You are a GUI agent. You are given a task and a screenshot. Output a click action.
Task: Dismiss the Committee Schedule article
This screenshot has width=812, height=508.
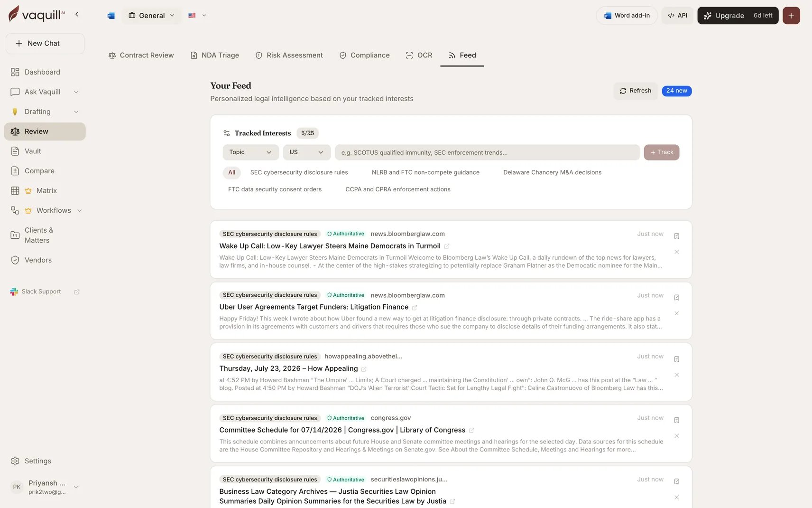[x=677, y=436]
